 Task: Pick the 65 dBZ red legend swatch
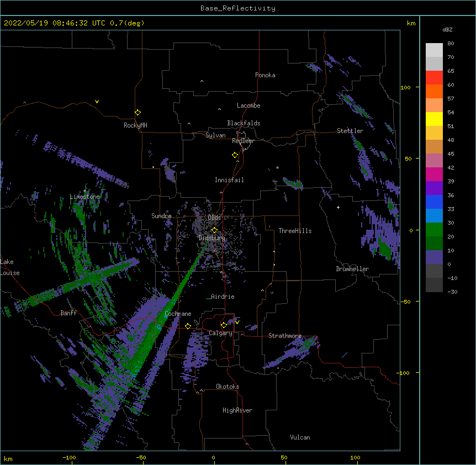(434, 77)
